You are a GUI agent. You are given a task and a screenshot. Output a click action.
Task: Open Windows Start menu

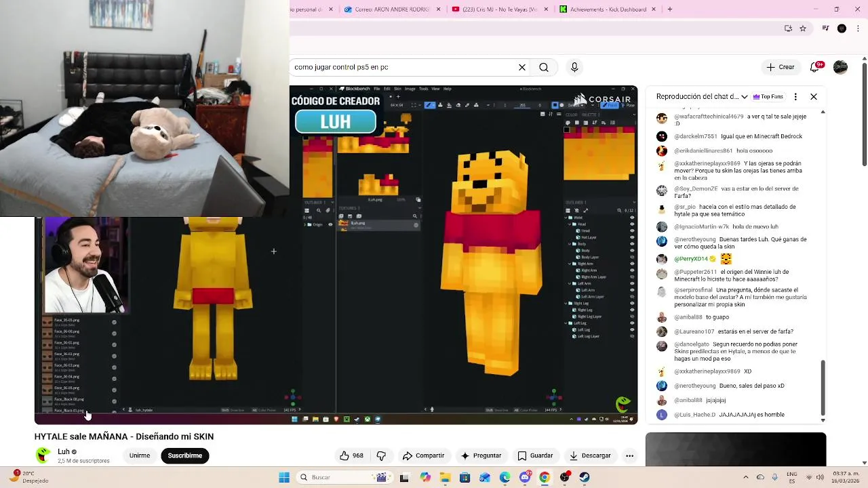(284, 477)
